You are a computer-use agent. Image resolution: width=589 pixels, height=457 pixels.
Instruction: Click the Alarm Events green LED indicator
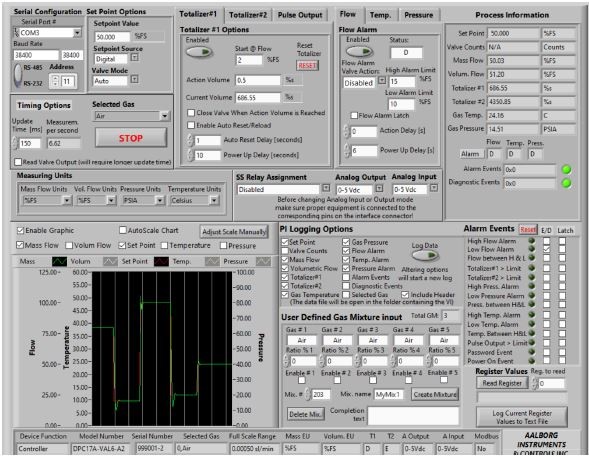(566, 169)
